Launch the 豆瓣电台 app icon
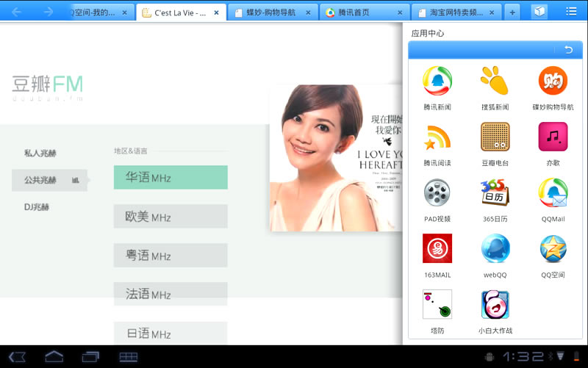The height and width of the screenshot is (368, 588). [x=495, y=137]
